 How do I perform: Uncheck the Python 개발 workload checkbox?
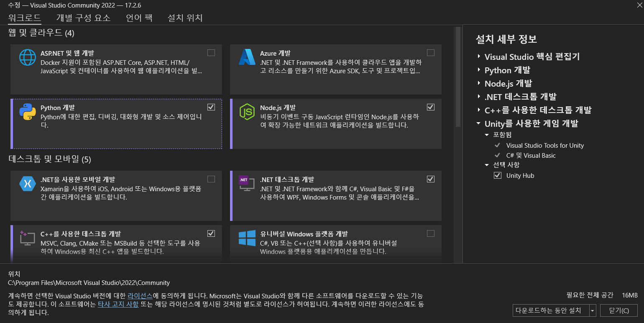211,107
